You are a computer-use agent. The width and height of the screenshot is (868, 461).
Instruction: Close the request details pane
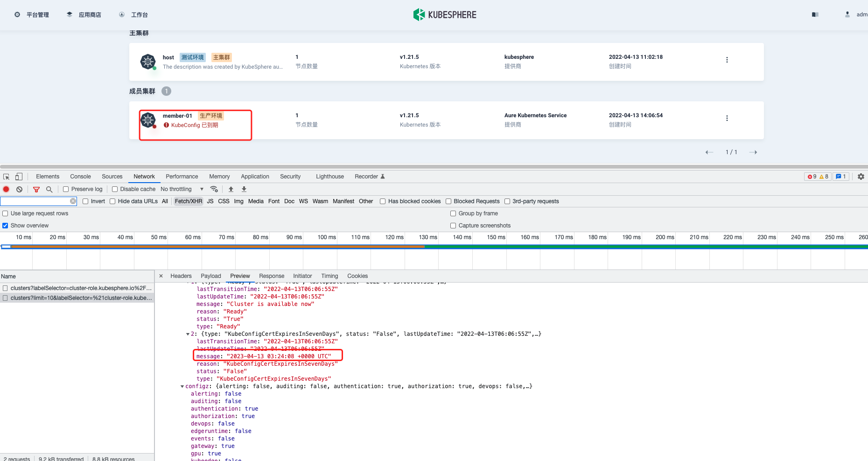(x=161, y=276)
